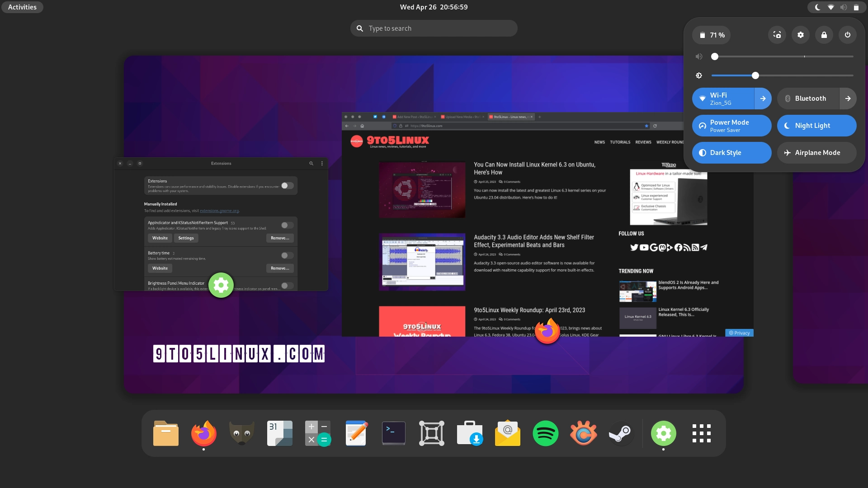Click the screenshot icon in quick settings

[x=777, y=35]
